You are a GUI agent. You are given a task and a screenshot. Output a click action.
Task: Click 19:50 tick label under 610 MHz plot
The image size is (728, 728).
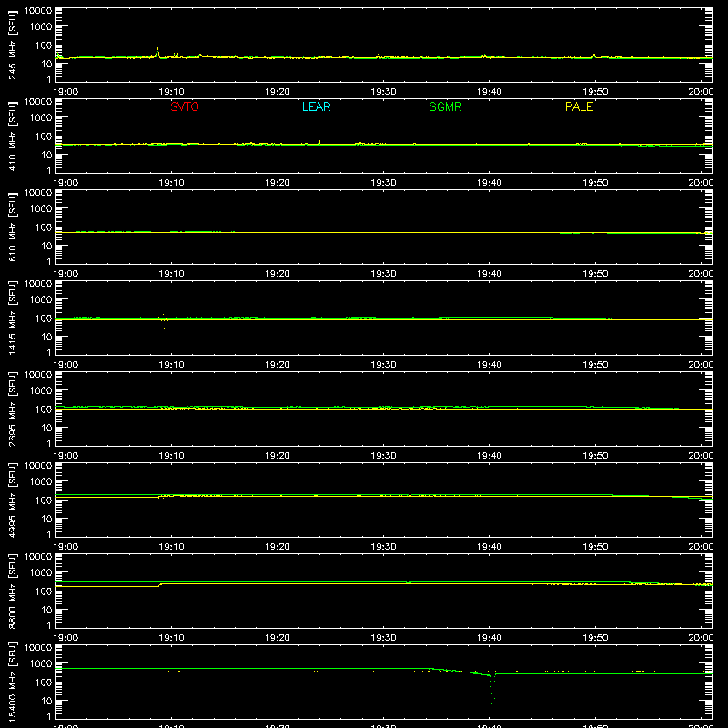[x=595, y=274]
